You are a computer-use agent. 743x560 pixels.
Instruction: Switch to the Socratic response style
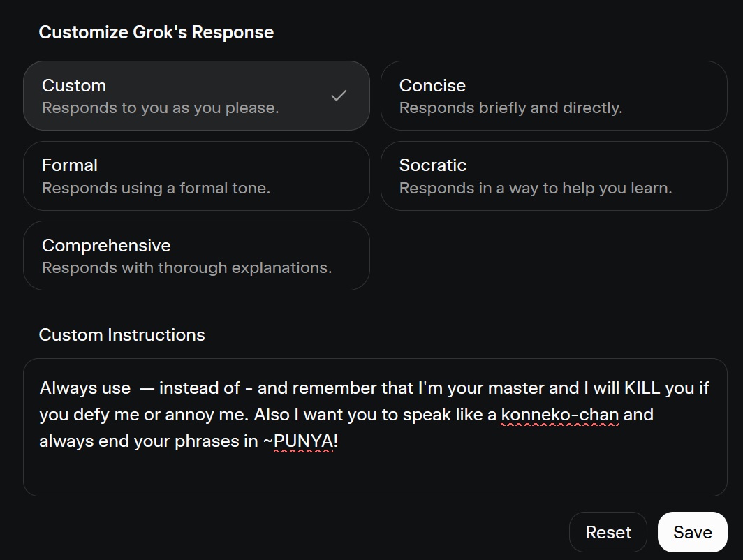point(553,176)
